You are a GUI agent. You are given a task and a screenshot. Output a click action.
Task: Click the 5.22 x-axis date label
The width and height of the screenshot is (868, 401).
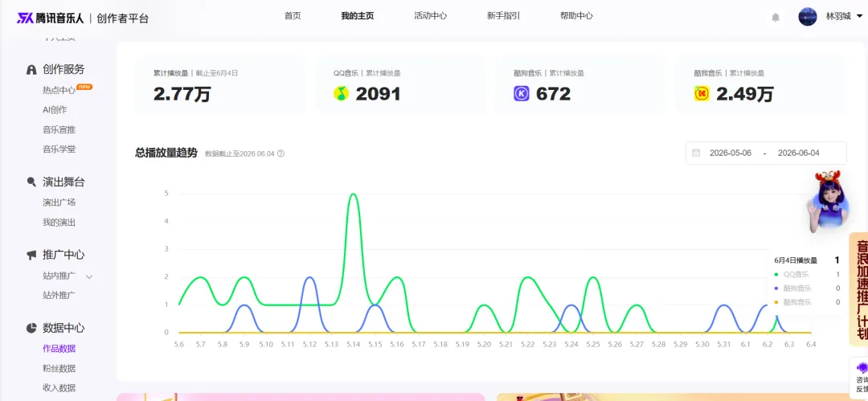[x=527, y=344]
